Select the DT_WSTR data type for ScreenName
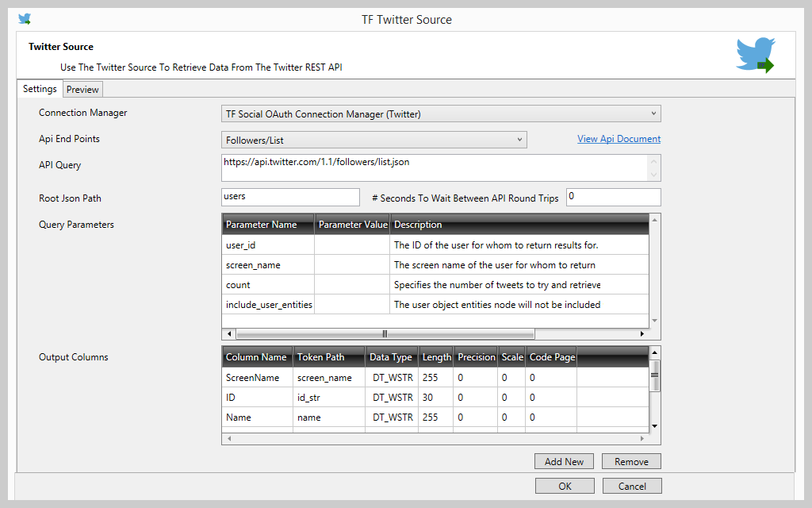This screenshot has height=508, width=812. tap(393, 378)
